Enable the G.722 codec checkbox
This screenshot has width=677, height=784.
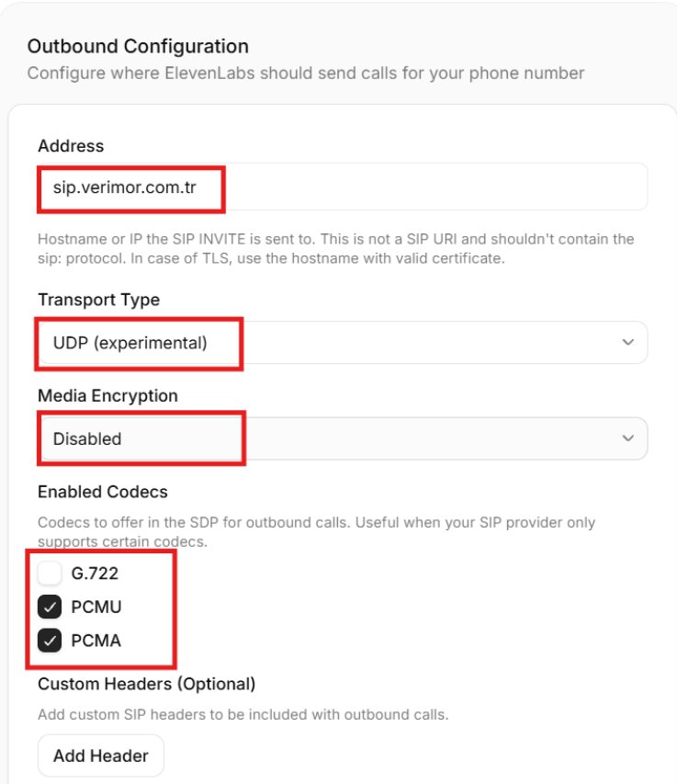point(50,573)
